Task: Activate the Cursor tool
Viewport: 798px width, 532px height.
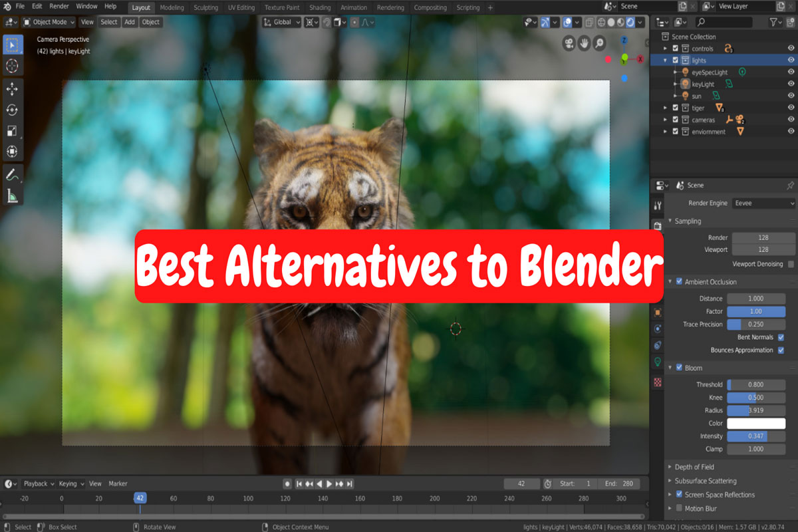Action: (x=12, y=66)
